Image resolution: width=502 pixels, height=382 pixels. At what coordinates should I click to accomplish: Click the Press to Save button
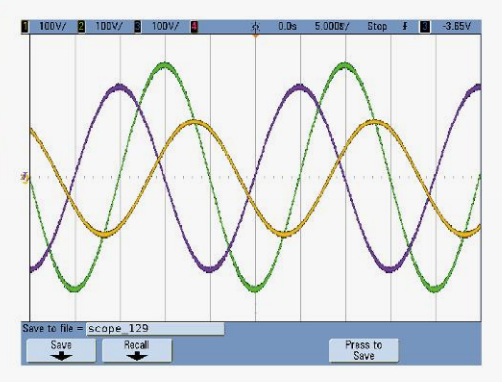(363, 350)
